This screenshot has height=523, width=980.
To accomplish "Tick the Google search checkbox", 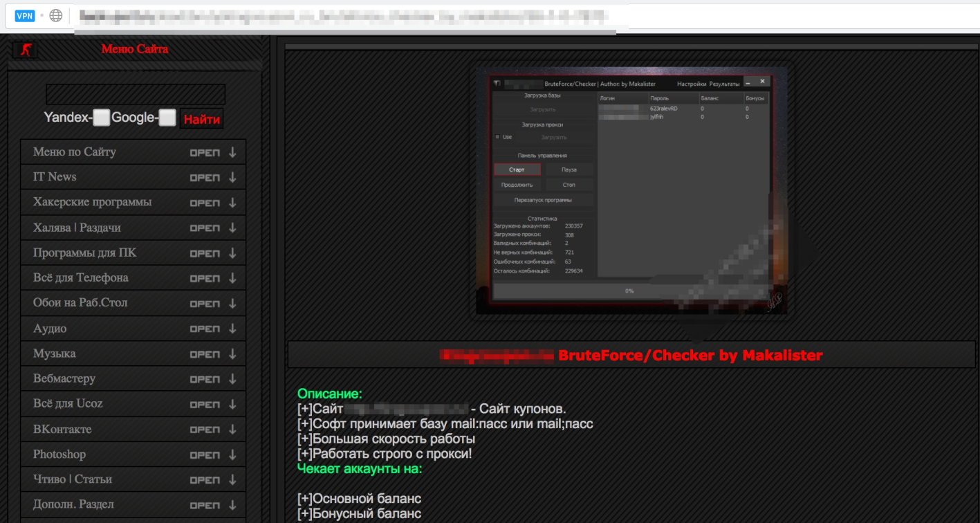I will [x=167, y=118].
